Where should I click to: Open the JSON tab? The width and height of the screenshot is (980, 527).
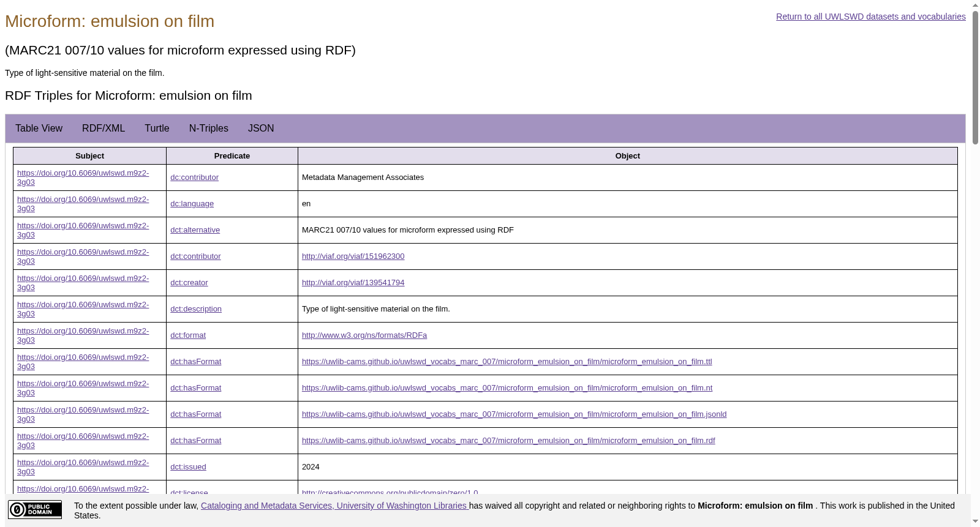coord(261,129)
